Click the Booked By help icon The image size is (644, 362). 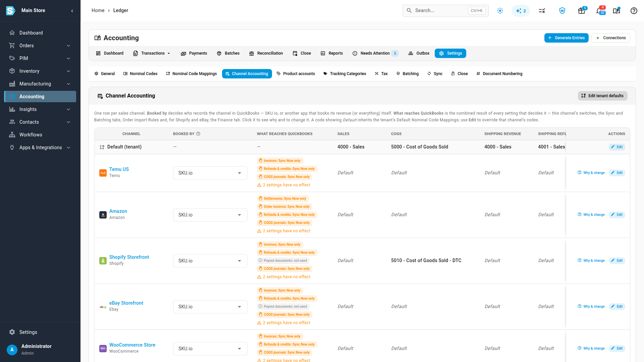(198, 134)
